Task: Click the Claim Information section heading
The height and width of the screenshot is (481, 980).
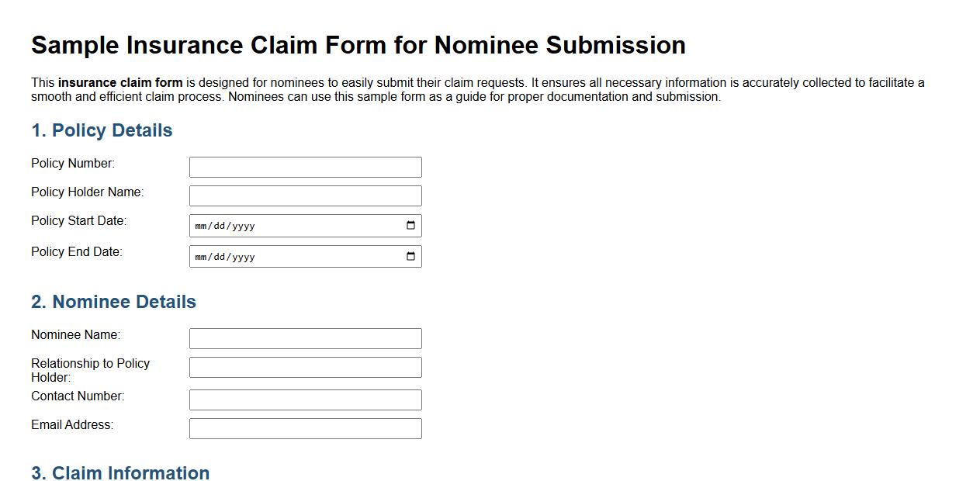Action: [x=119, y=472]
